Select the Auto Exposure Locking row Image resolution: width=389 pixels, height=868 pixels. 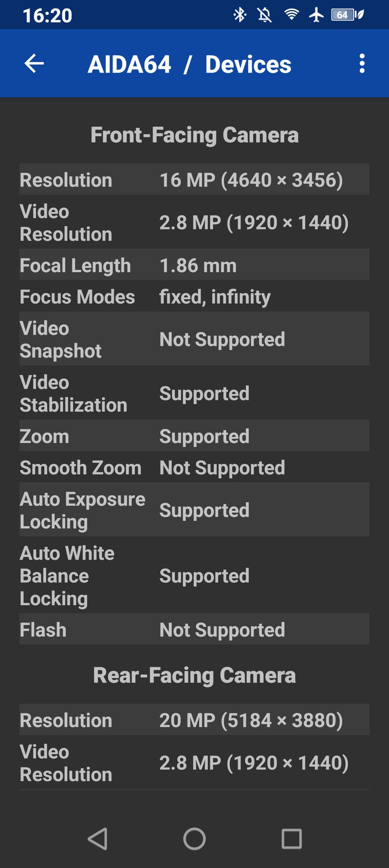click(194, 510)
